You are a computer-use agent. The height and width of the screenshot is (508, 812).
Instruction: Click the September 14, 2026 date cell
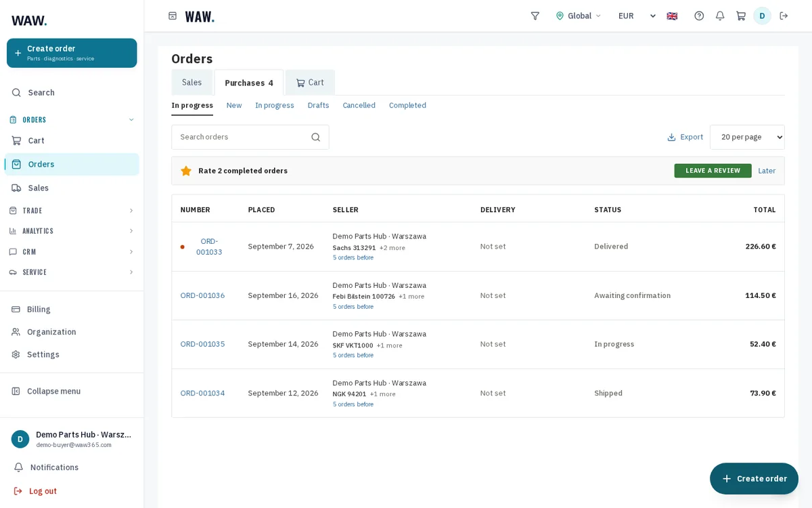pos(283,344)
